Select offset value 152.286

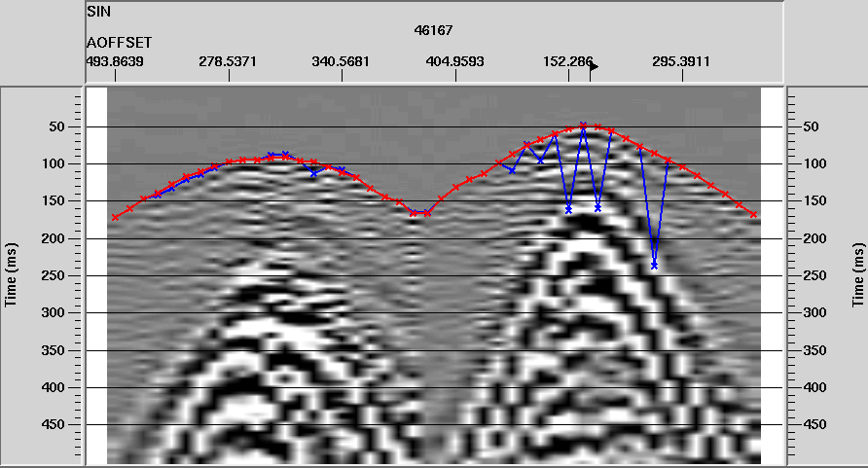(x=567, y=61)
